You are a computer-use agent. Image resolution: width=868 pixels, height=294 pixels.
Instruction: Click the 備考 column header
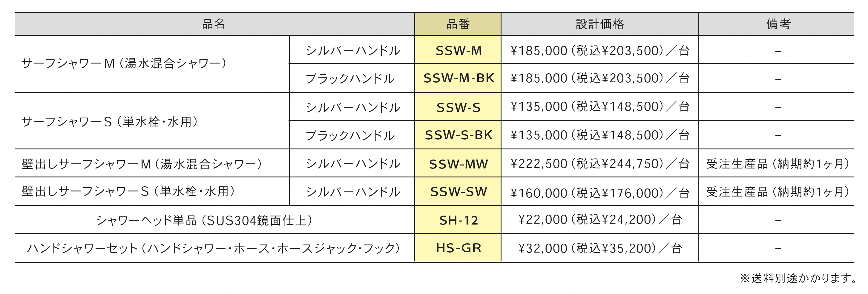click(777, 24)
